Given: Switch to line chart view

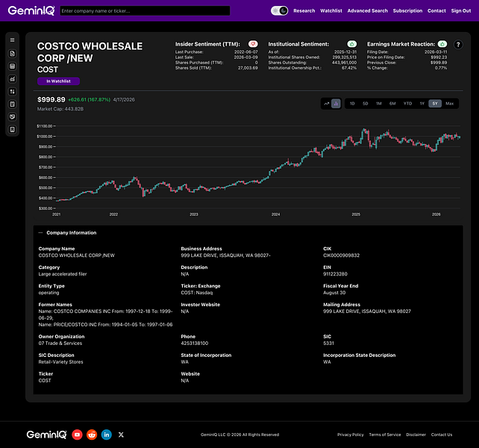Looking at the screenshot, I should coord(327,104).
